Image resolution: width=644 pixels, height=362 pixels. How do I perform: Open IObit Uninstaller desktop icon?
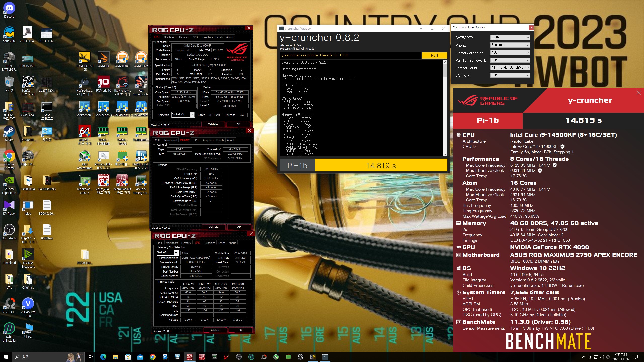[9, 332]
